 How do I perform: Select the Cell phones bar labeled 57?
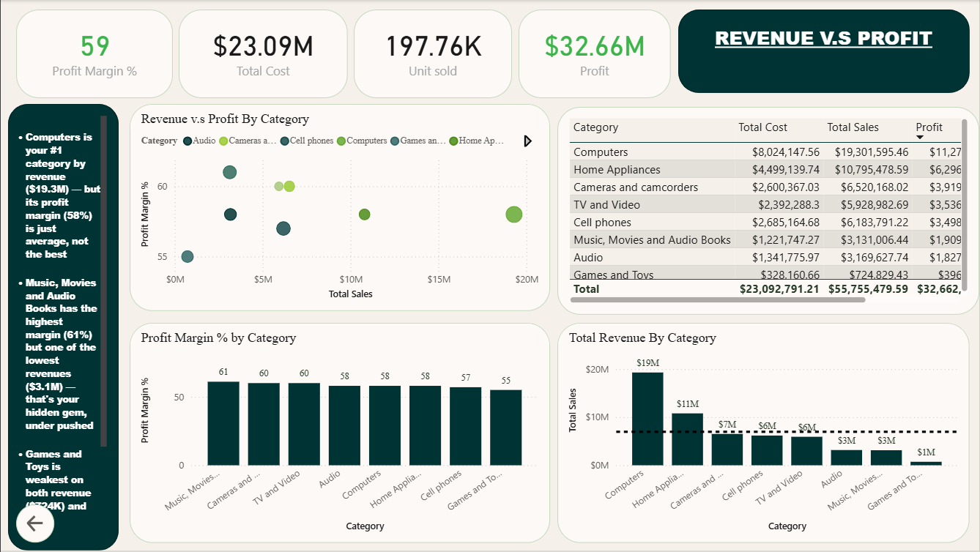pyautogui.click(x=466, y=426)
